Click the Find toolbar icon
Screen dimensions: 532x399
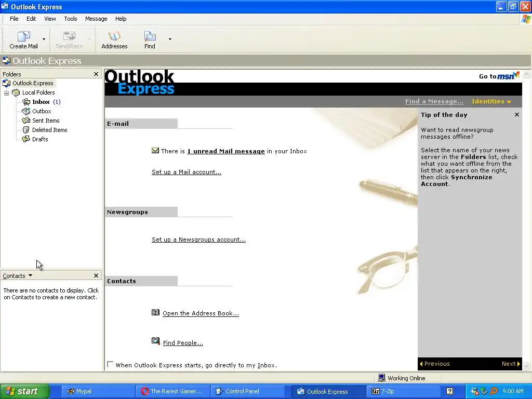(150, 36)
